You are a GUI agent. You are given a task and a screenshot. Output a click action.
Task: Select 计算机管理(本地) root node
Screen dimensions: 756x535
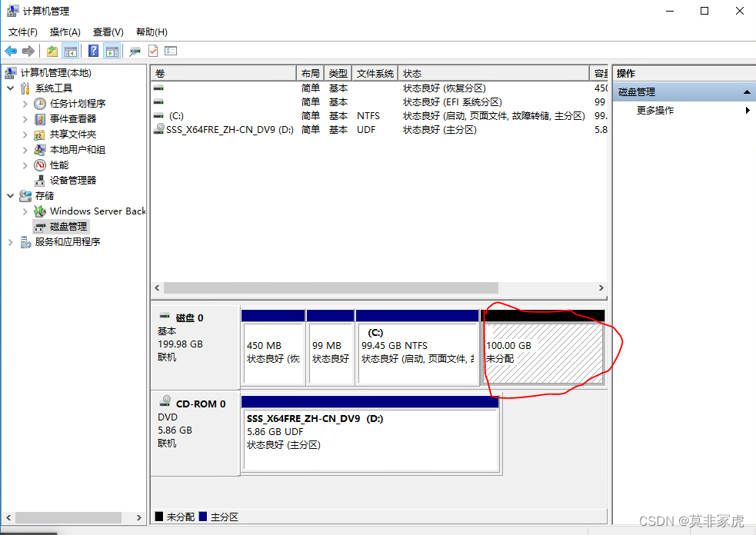coord(56,73)
